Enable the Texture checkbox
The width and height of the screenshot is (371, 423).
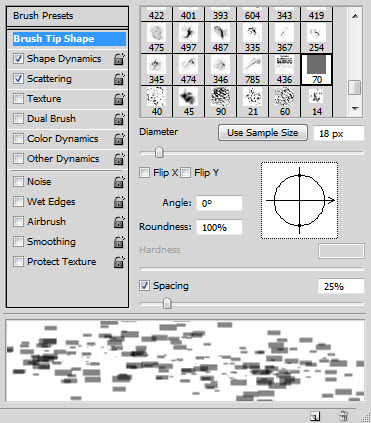(18, 99)
